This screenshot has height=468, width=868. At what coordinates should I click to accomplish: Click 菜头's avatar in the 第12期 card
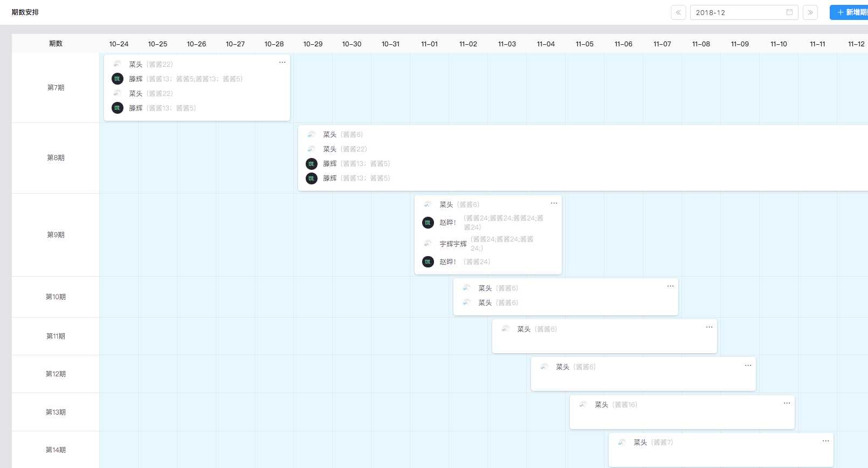click(x=545, y=367)
